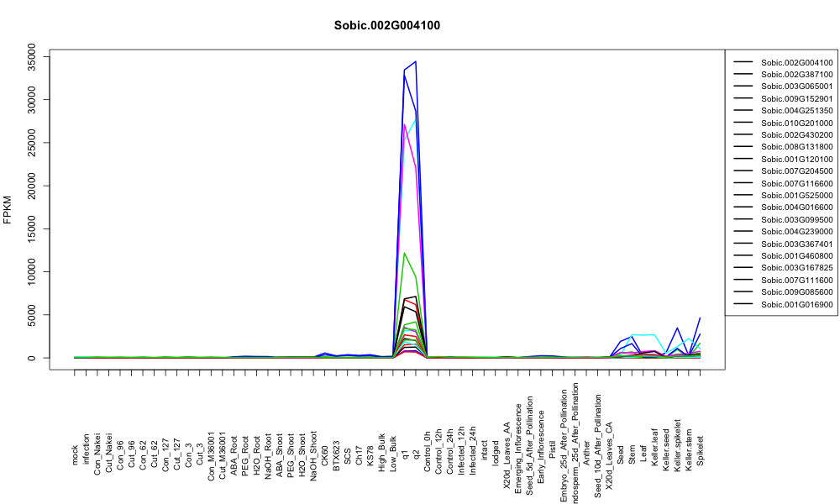Click legend entry Sobic.007G111600
The image size is (840, 504).
(796, 280)
